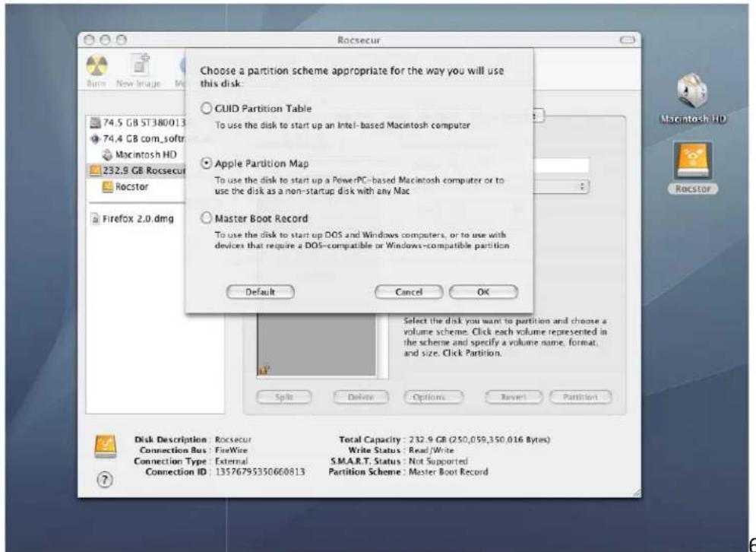Click the Connection ID value 13576795350660813
Image resolution: width=756 pixels, height=552 pixels.
[x=260, y=472]
